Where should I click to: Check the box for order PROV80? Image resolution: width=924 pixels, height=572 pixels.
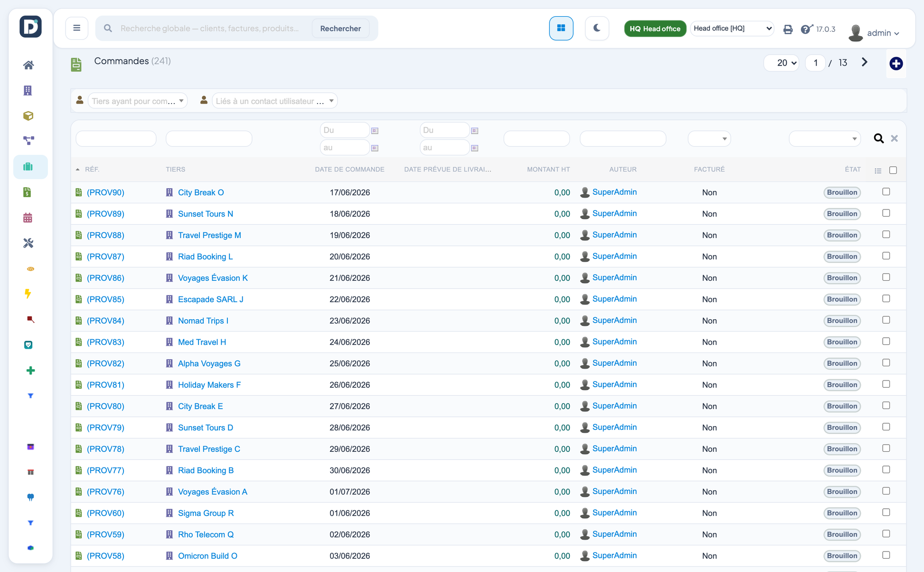coord(886,406)
